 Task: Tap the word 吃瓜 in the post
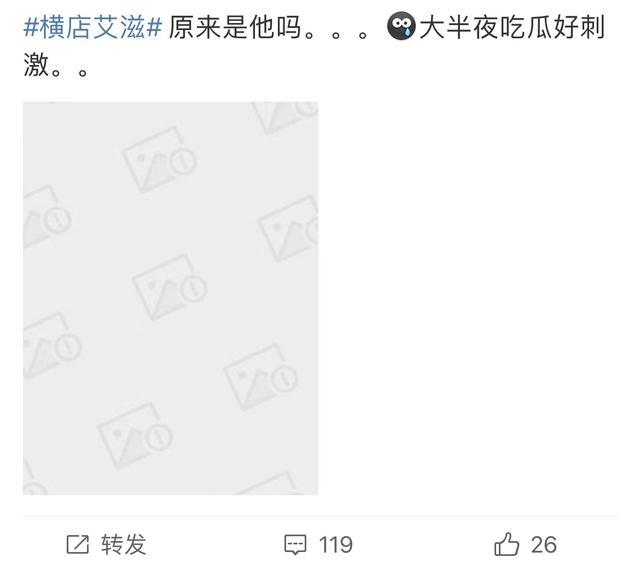pyautogui.click(x=526, y=27)
